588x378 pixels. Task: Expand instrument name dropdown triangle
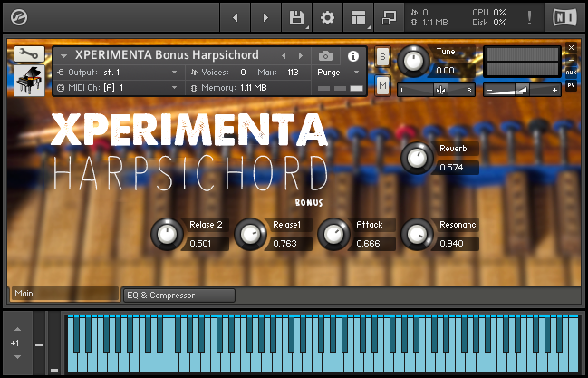point(63,56)
